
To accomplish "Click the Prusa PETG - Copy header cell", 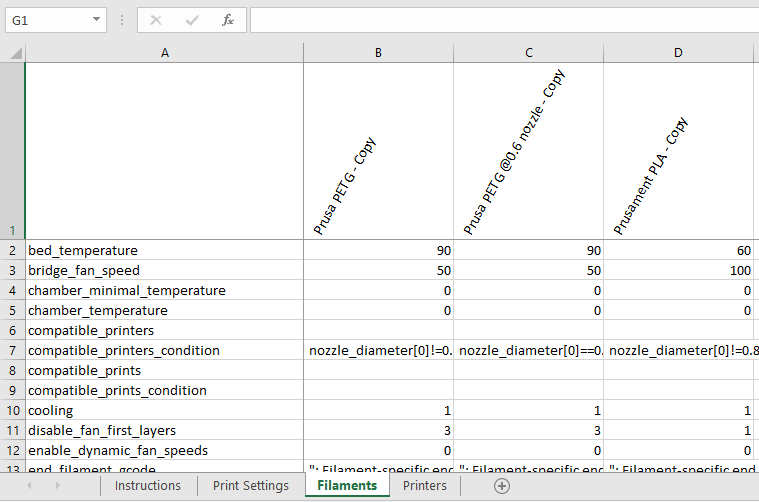I will [x=379, y=151].
